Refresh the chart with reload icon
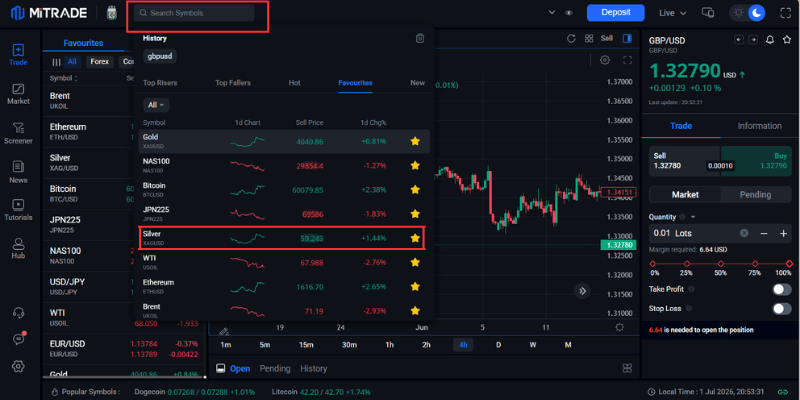This screenshot has height=400, width=800. click(x=571, y=38)
